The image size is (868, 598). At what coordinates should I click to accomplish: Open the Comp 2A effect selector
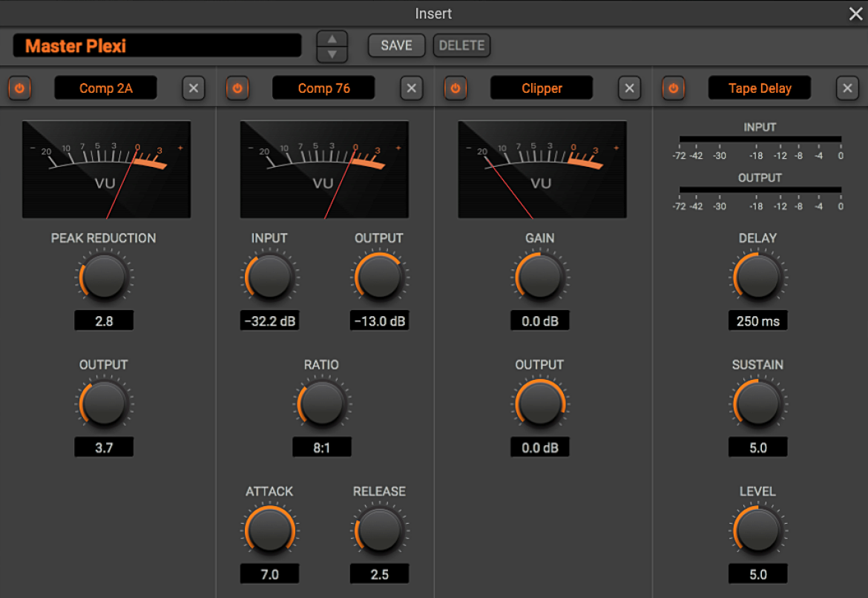(x=106, y=88)
